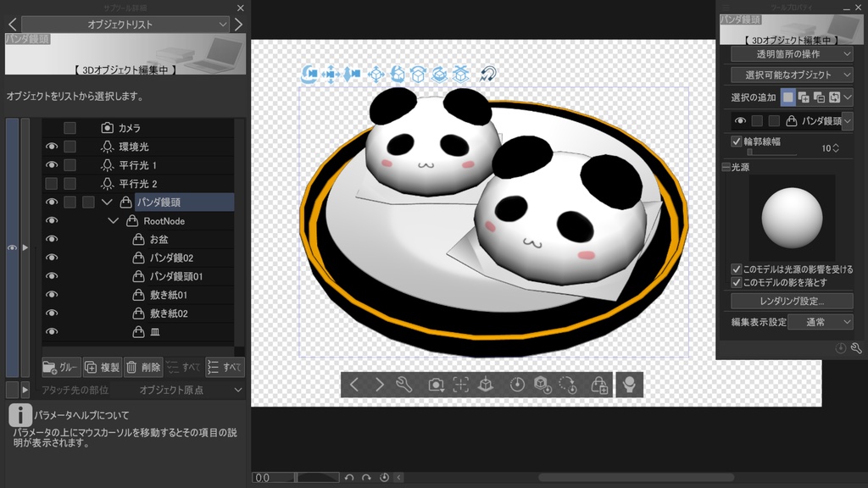Click the ground the model icon

pos(486,385)
